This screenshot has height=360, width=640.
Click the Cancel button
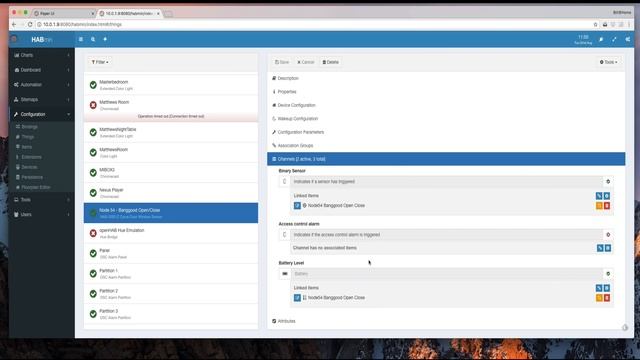(306, 62)
